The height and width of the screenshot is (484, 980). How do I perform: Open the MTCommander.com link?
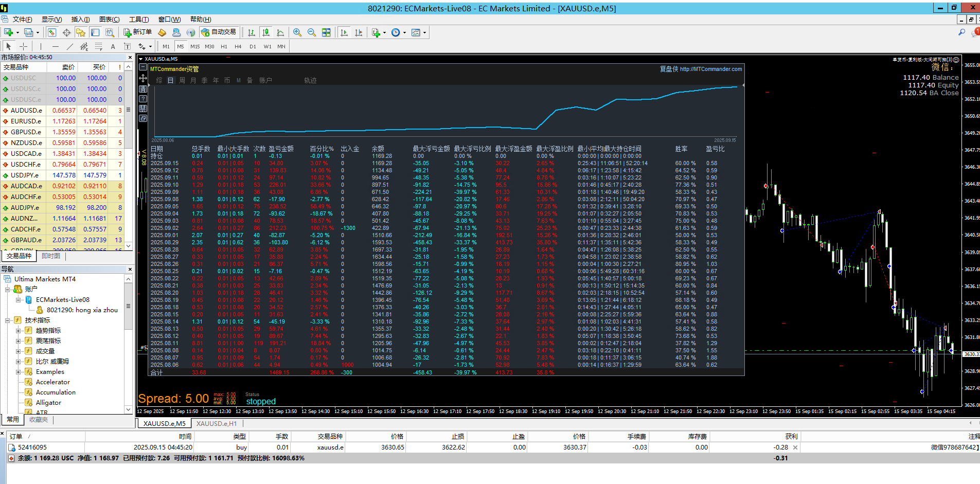click(711, 69)
